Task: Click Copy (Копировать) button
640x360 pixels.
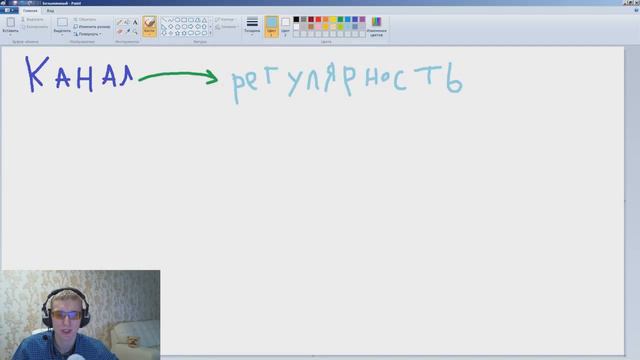Action: [x=34, y=27]
